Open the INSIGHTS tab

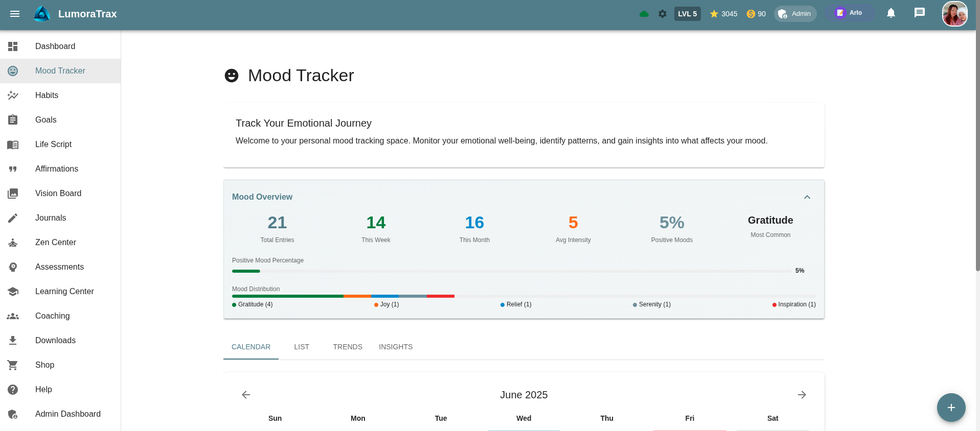pyautogui.click(x=396, y=347)
